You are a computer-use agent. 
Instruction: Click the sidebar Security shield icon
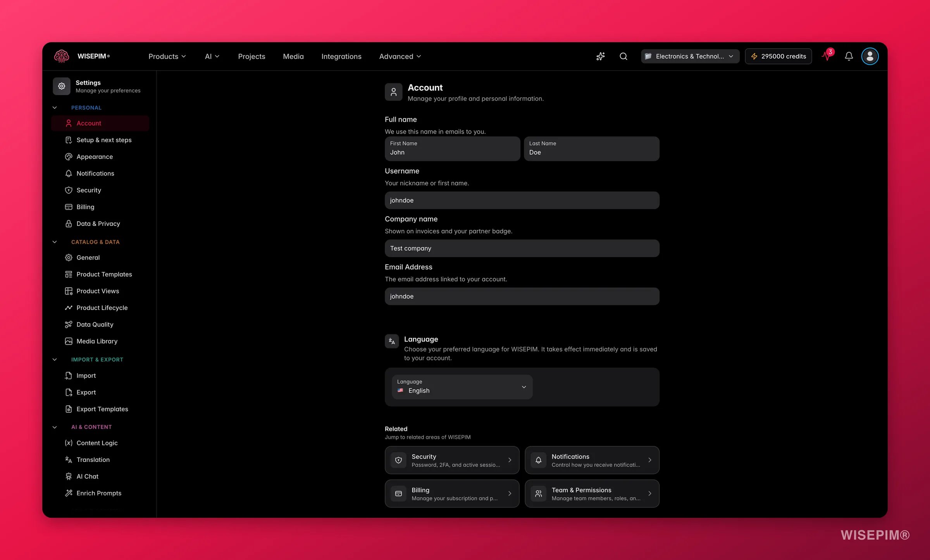[69, 190]
